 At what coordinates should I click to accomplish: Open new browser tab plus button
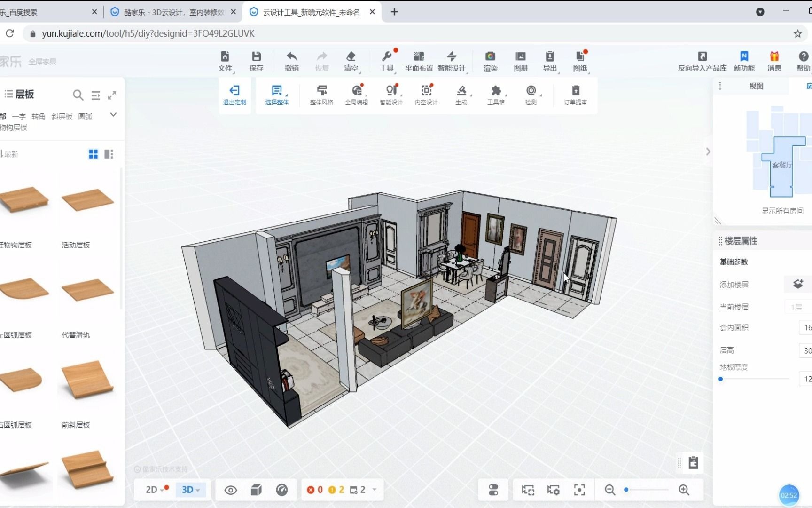[x=394, y=12]
